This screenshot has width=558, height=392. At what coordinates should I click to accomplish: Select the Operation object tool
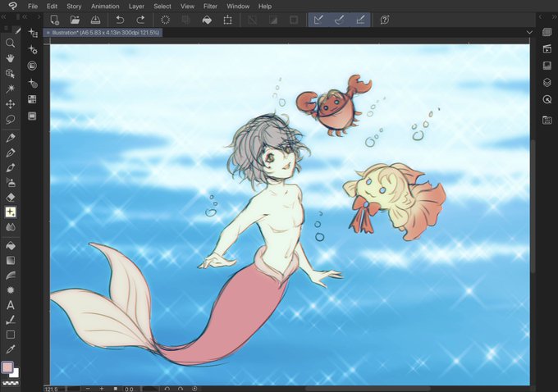pos(11,74)
